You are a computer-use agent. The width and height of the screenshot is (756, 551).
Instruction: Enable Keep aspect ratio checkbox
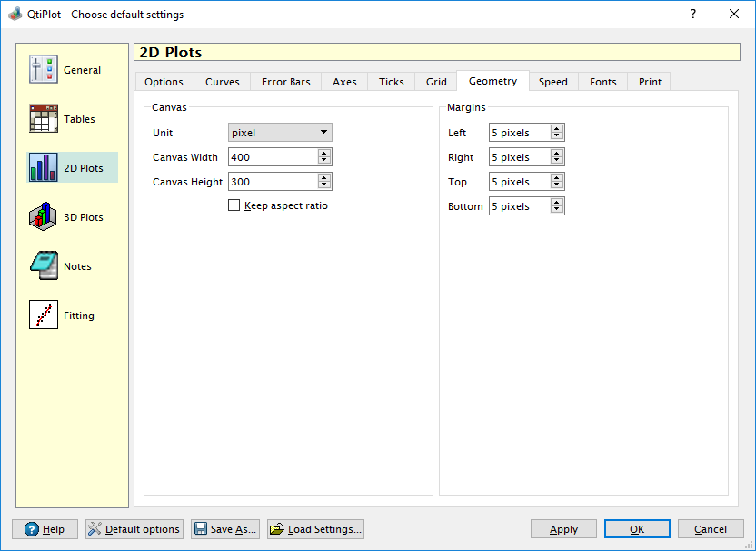[234, 205]
